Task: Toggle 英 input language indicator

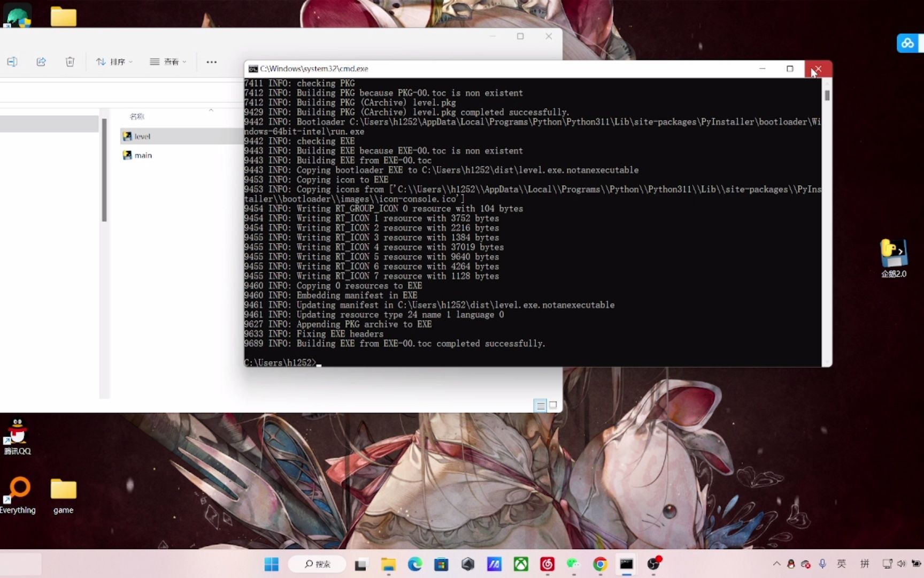Action: point(841,564)
